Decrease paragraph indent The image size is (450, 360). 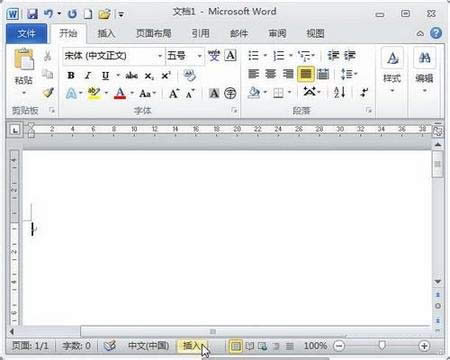click(333, 55)
